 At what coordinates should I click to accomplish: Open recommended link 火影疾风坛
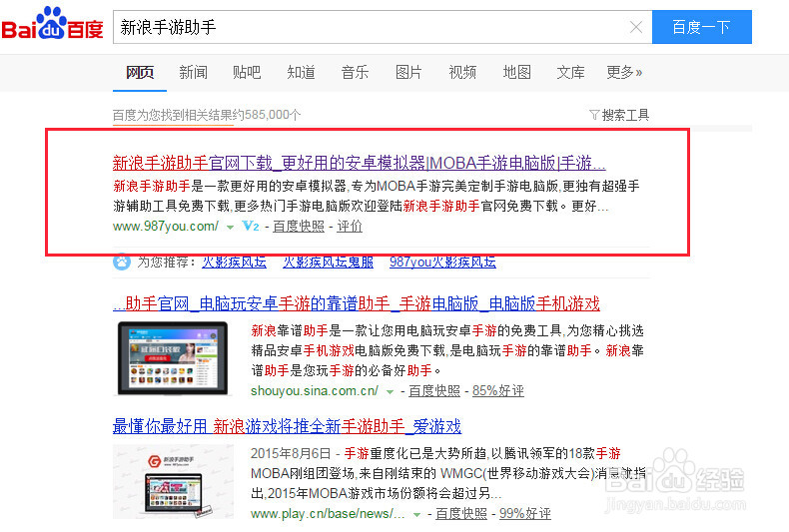[x=234, y=262]
